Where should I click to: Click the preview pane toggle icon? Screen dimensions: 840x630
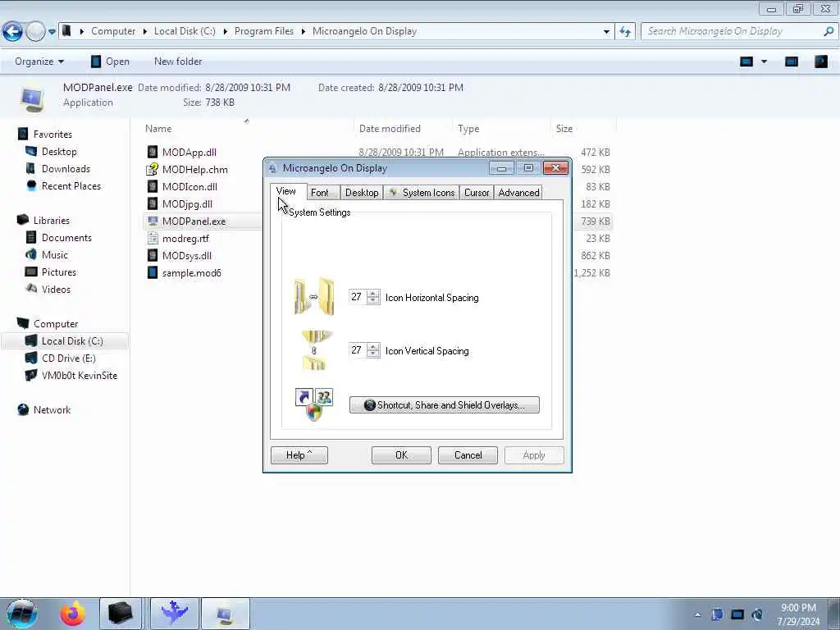(792, 62)
